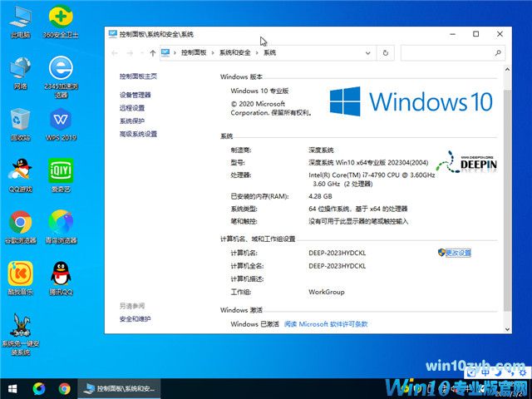Open 控制面板主页 link
This screenshot has height=399, width=532.
(x=139, y=76)
